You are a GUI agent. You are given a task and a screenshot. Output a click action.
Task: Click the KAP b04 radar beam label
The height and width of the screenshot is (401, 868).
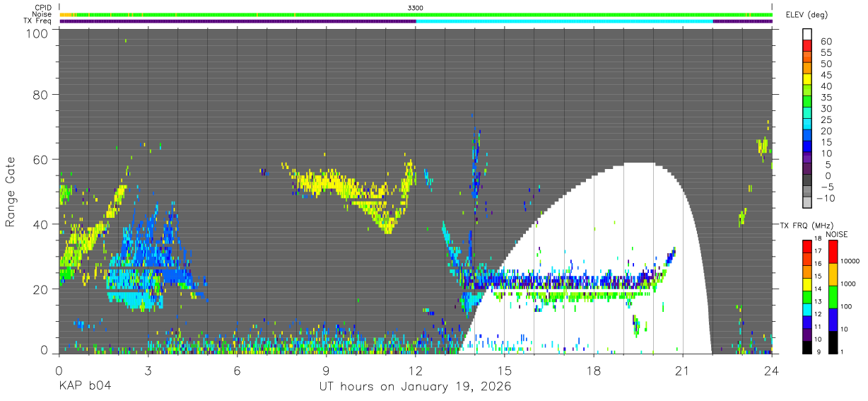(85, 387)
